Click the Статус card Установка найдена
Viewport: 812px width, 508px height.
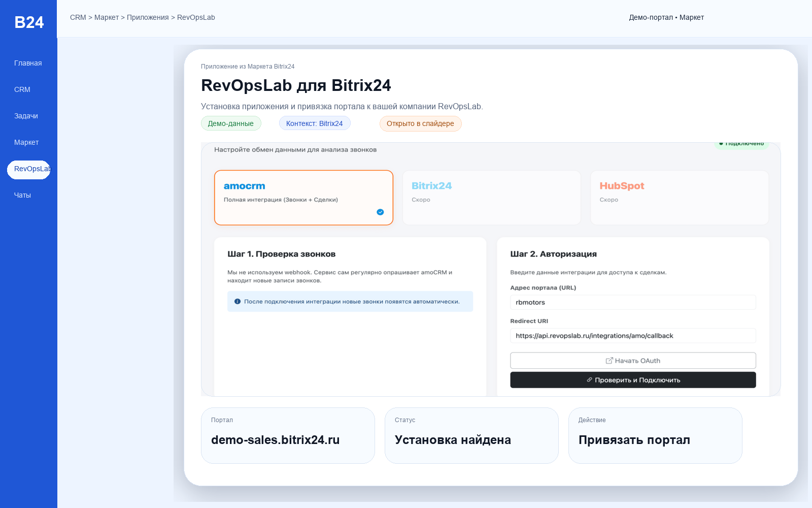click(471, 435)
